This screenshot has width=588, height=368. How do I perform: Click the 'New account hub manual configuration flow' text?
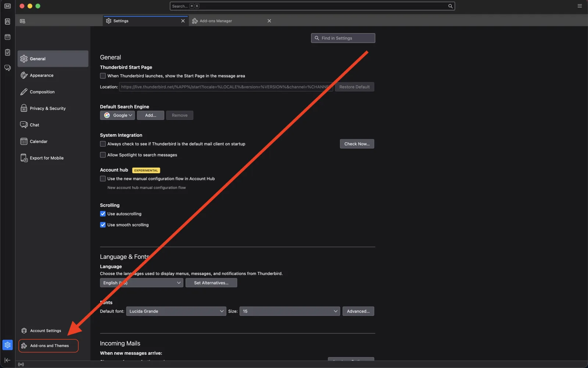(147, 188)
